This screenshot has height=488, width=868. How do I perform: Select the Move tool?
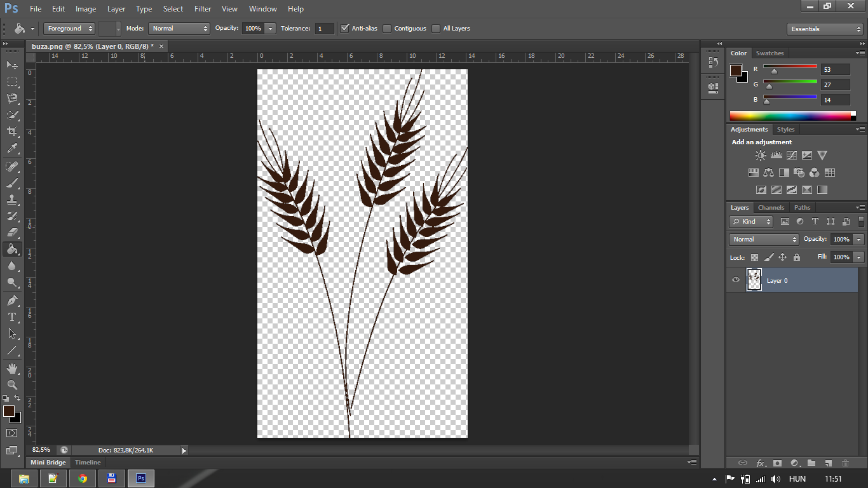coord(12,65)
